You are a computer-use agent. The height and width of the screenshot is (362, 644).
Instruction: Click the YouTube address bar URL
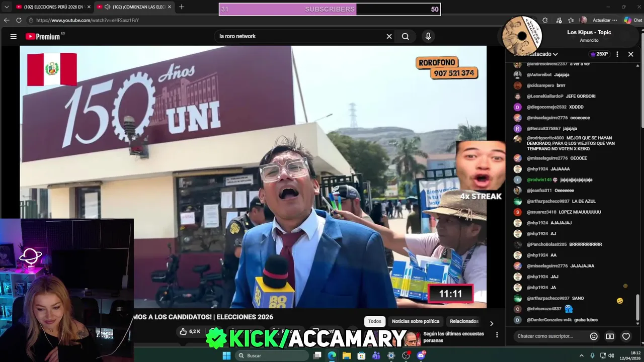coord(88,20)
